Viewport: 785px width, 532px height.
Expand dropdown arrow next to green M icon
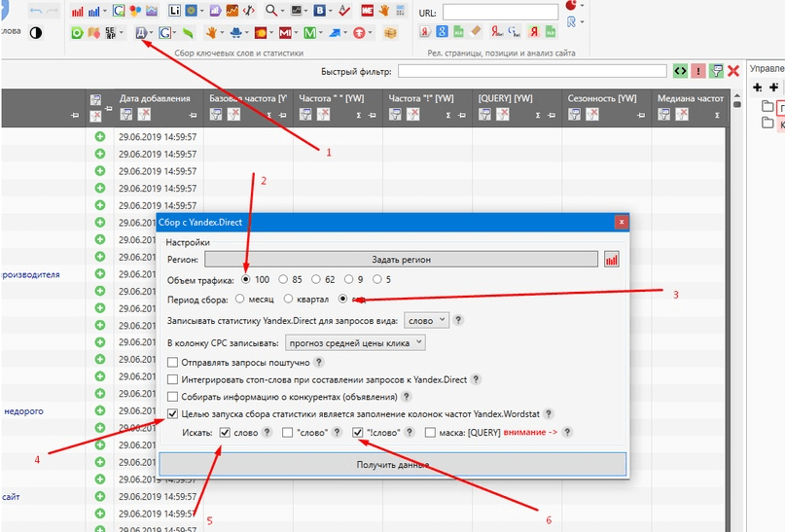321,33
